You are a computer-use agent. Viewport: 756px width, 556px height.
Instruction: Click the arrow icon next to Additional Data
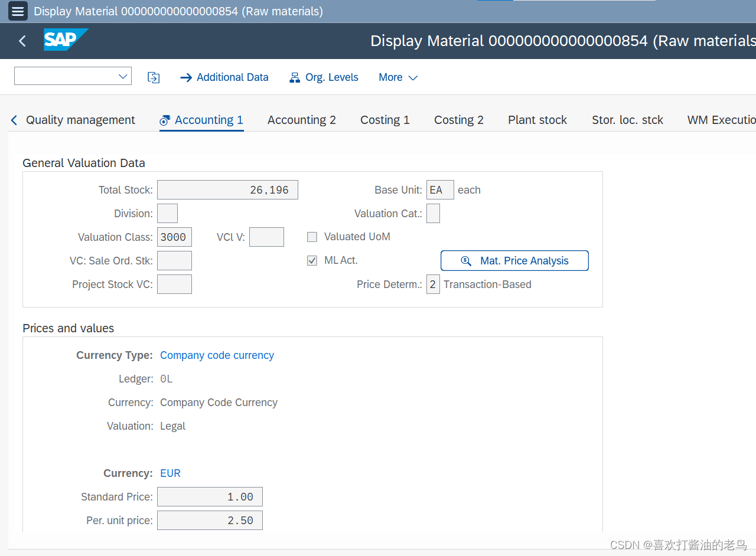pyautogui.click(x=186, y=77)
